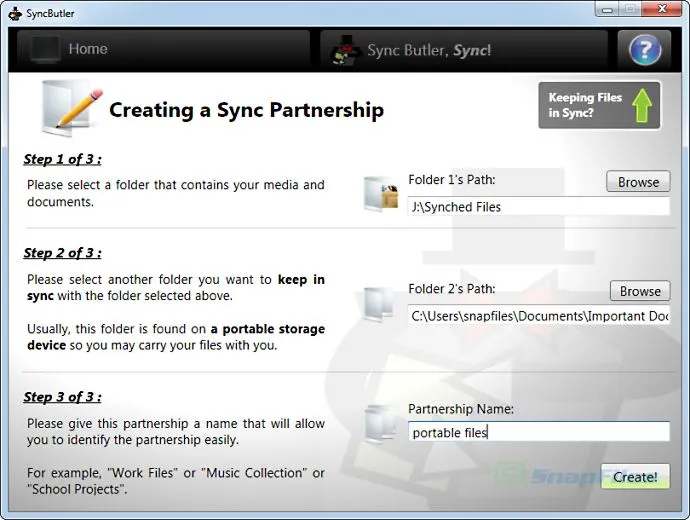Click the Folder 2's Path label
This screenshot has width=690, height=520.
pos(452,289)
